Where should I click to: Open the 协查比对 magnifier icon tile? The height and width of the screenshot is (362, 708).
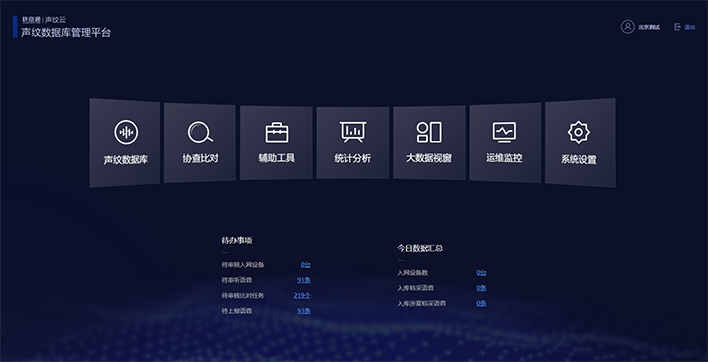pos(200,143)
